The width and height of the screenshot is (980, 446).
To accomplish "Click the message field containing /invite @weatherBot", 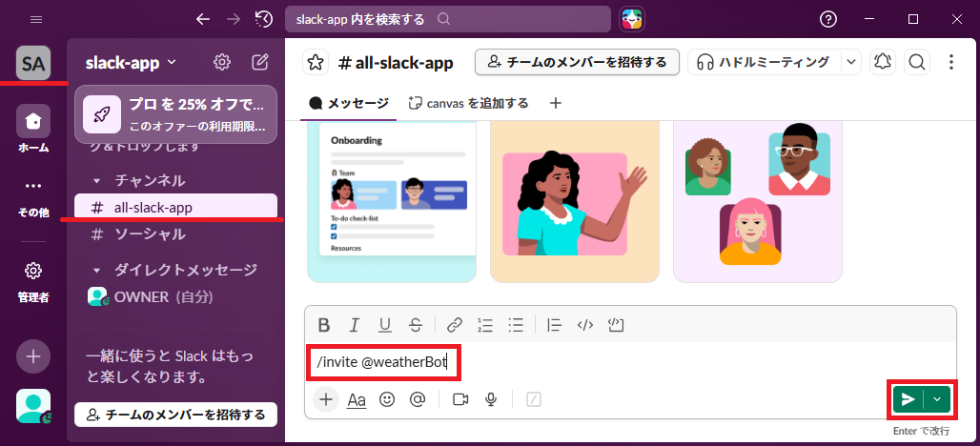I will click(631, 362).
